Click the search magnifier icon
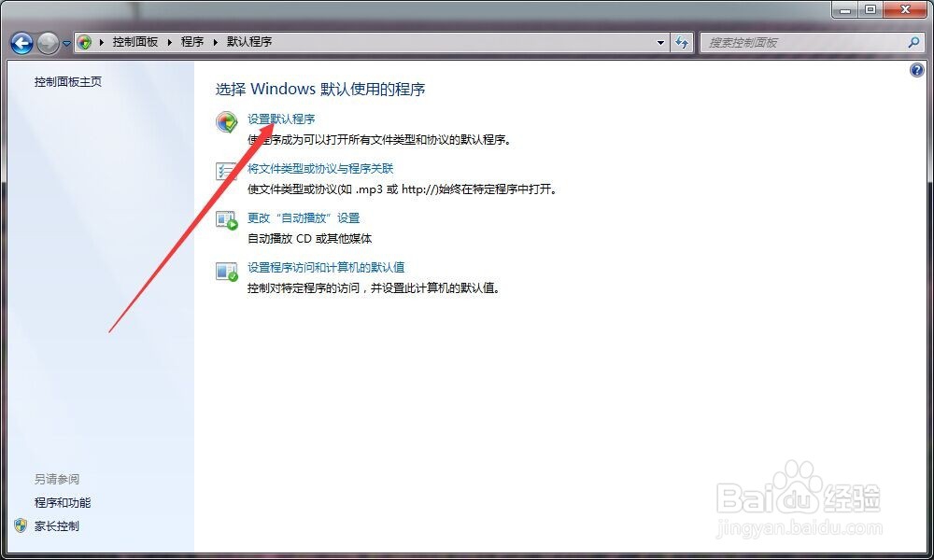This screenshot has width=934, height=560. click(913, 42)
